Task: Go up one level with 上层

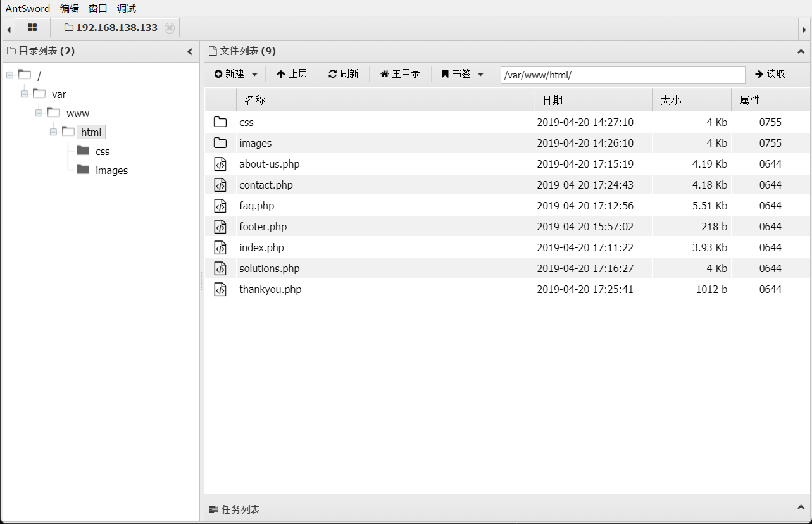Action: (292, 74)
